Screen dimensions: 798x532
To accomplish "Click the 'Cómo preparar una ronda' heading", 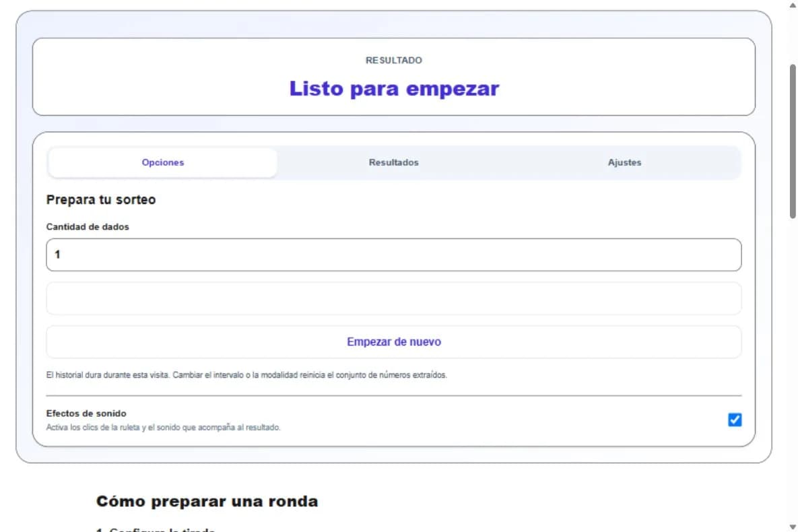I will 207,502.
